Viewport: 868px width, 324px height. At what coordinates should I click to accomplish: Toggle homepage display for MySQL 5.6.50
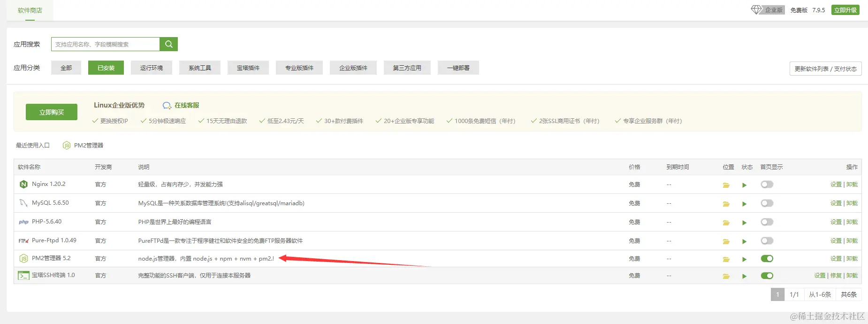click(x=767, y=203)
